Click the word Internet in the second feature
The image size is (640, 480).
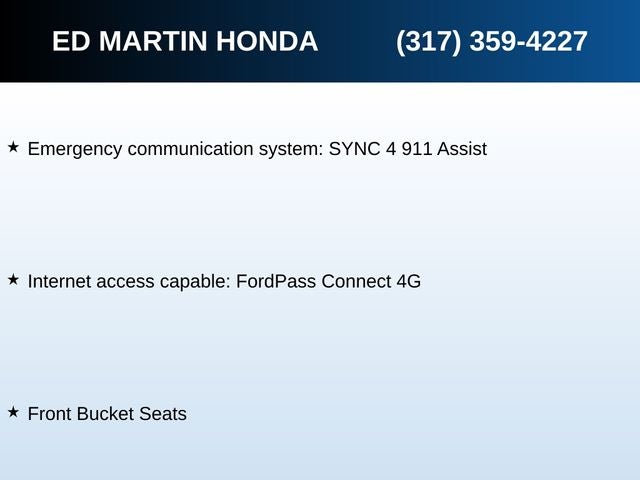(x=59, y=281)
